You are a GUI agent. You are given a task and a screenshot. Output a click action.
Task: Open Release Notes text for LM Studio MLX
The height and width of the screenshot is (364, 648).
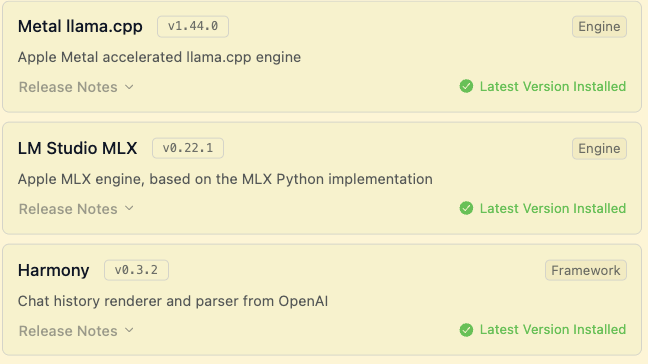tap(68, 209)
